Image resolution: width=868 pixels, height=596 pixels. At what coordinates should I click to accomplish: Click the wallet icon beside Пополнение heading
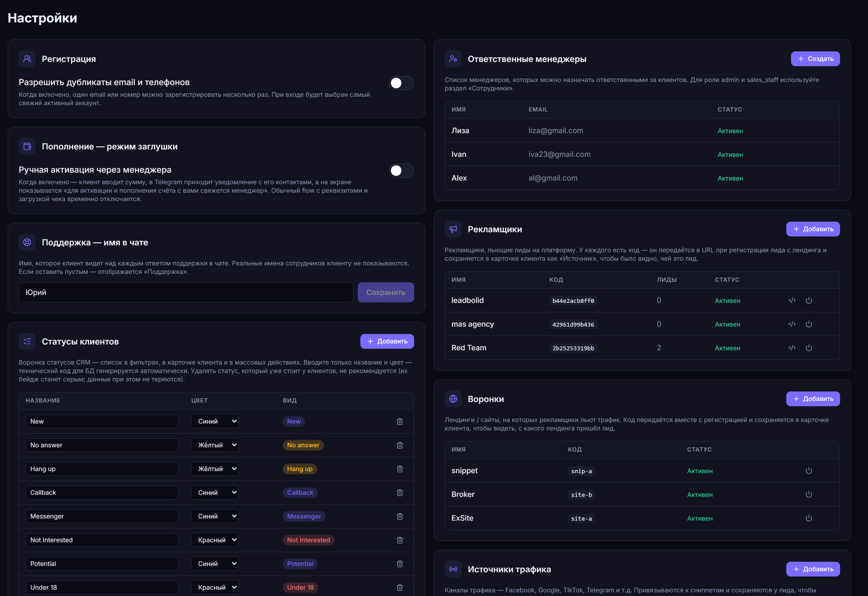[x=27, y=146]
